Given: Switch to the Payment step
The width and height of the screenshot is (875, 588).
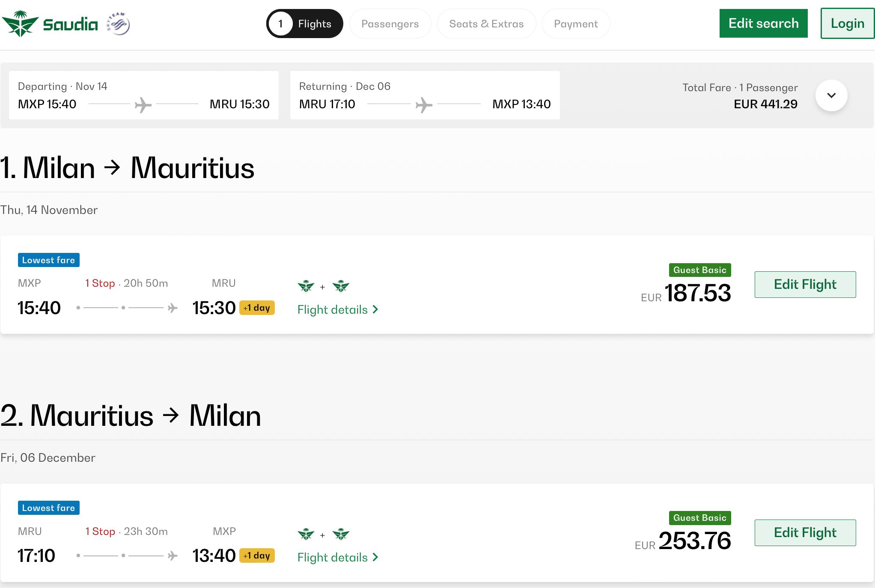Looking at the screenshot, I should click(x=576, y=24).
